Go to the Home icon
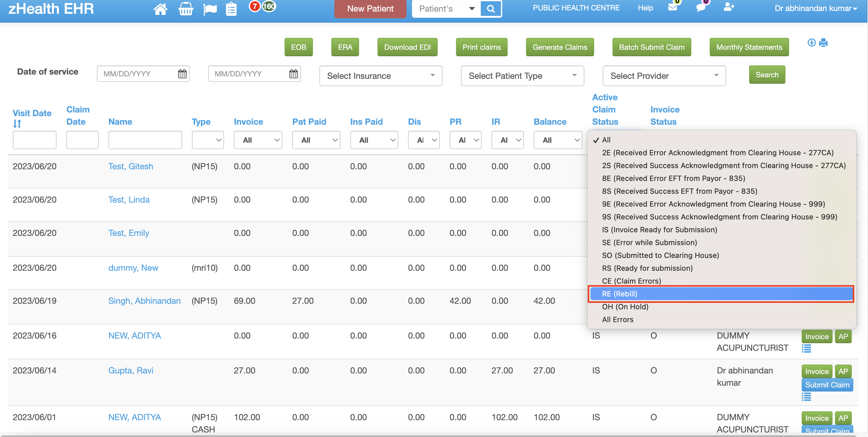Image resolution: width=868 pixels, height=437 pixels. tap(160, 9)
